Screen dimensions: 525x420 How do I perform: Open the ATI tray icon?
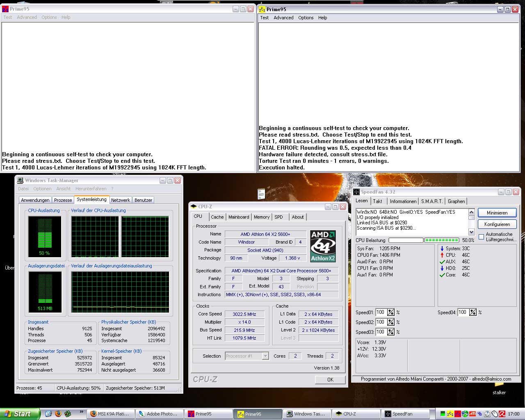click(x=472, y=414)
